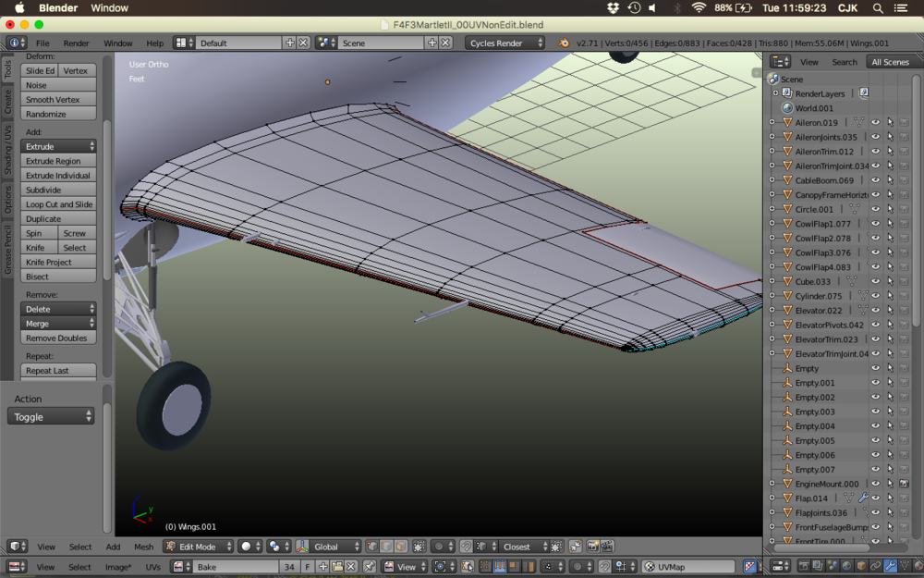
Task: Open the Cycles Render engine dropdown
Action: click(x=505, y=43)
